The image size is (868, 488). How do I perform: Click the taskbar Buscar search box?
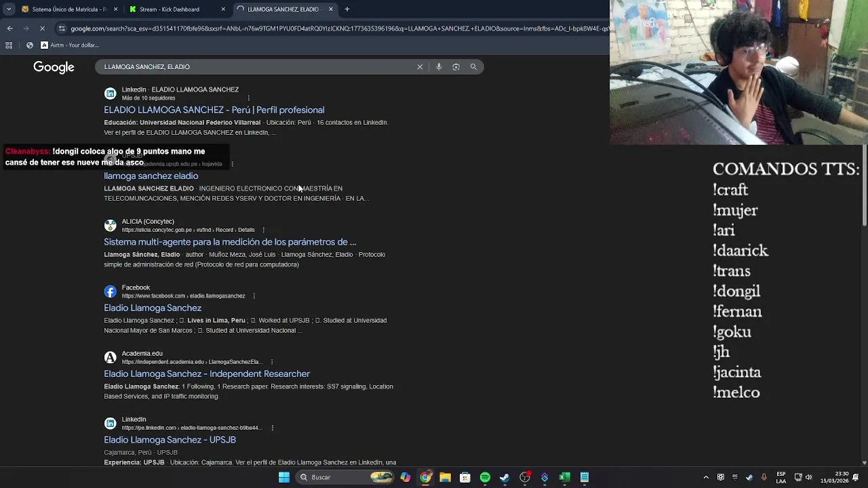pos(346,477)
